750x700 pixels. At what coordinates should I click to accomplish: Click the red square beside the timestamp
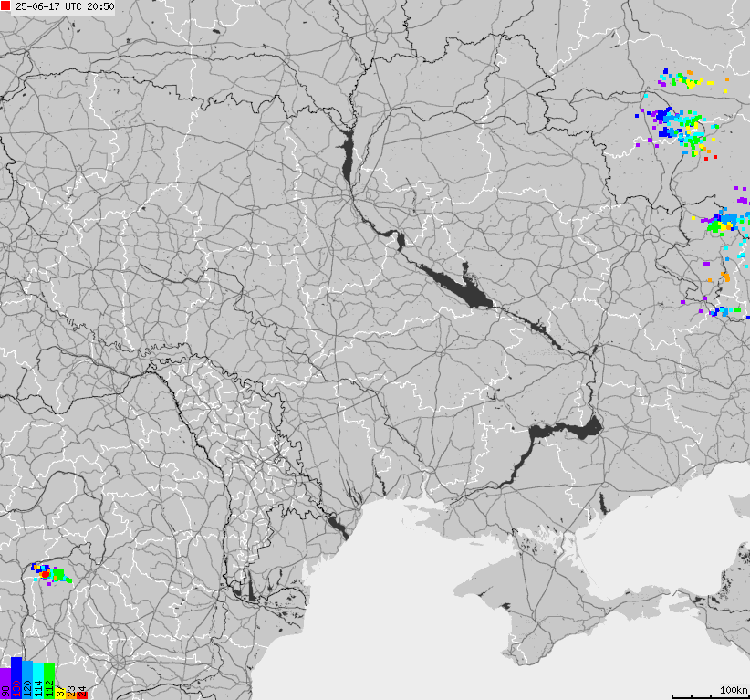coord(5,5)
